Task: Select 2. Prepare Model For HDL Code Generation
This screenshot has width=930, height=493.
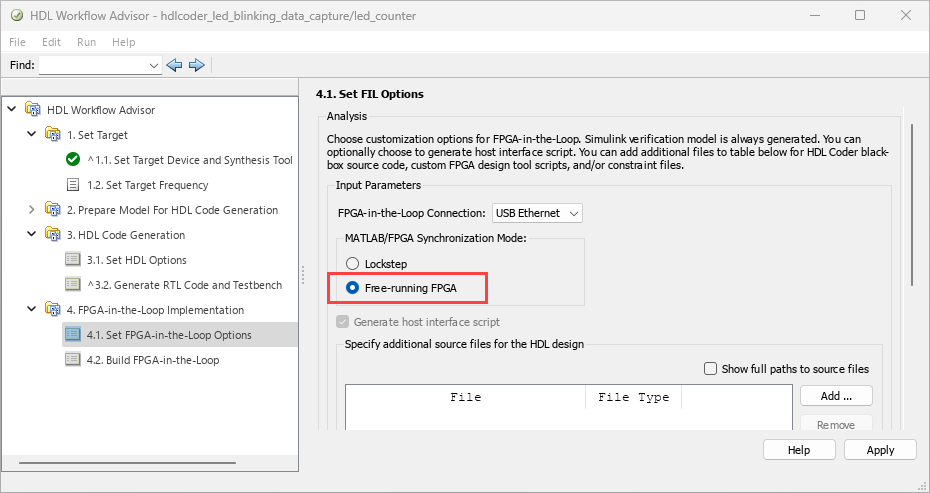Action: [172, 210]
